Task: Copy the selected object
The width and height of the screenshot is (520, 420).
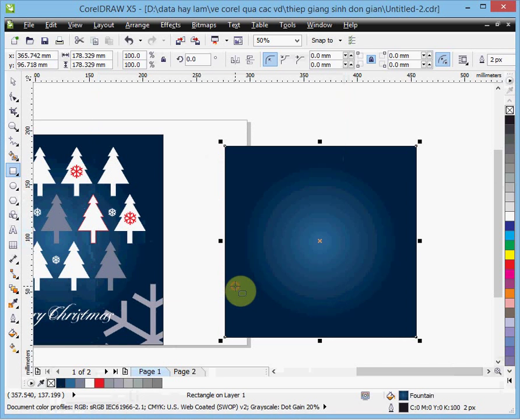Action: click(94, 40)
